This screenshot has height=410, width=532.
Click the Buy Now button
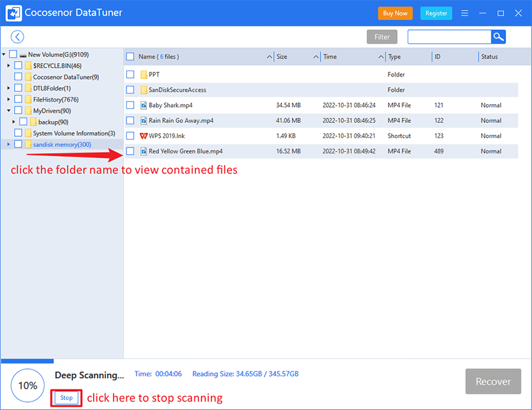coord(395,13)
